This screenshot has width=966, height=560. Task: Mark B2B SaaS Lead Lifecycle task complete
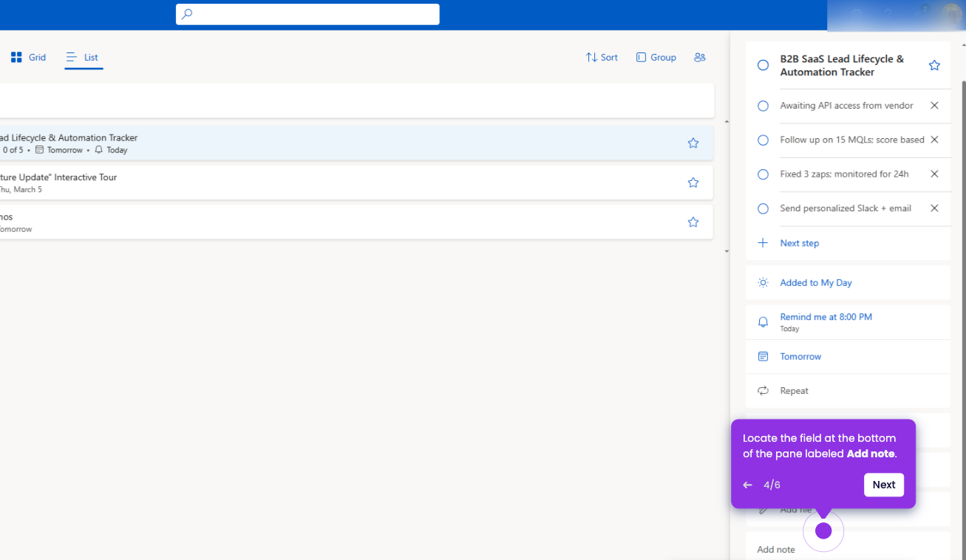pyautogui.click(x=763, y=65)
